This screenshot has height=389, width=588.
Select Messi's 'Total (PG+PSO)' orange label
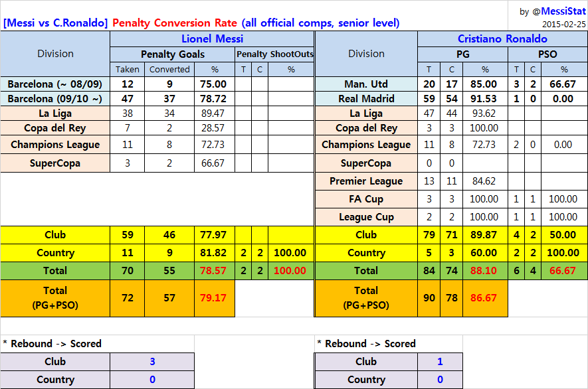(x=55, y=298)
